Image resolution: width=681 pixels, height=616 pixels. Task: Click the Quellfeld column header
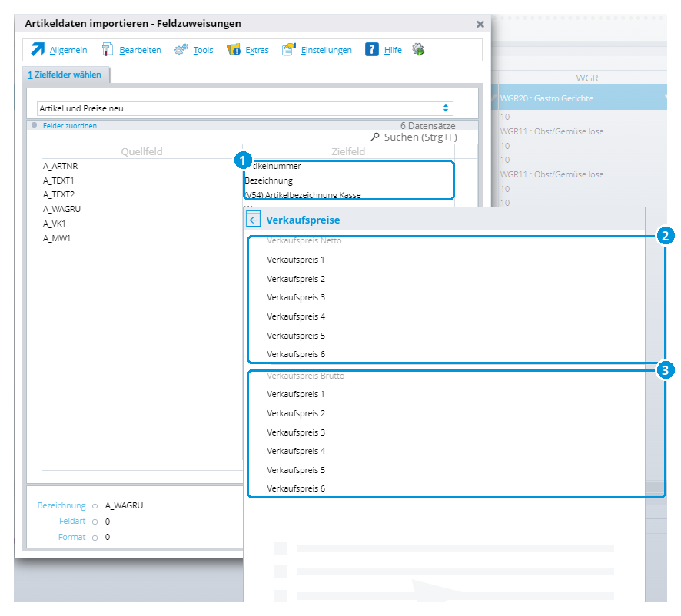141,151
